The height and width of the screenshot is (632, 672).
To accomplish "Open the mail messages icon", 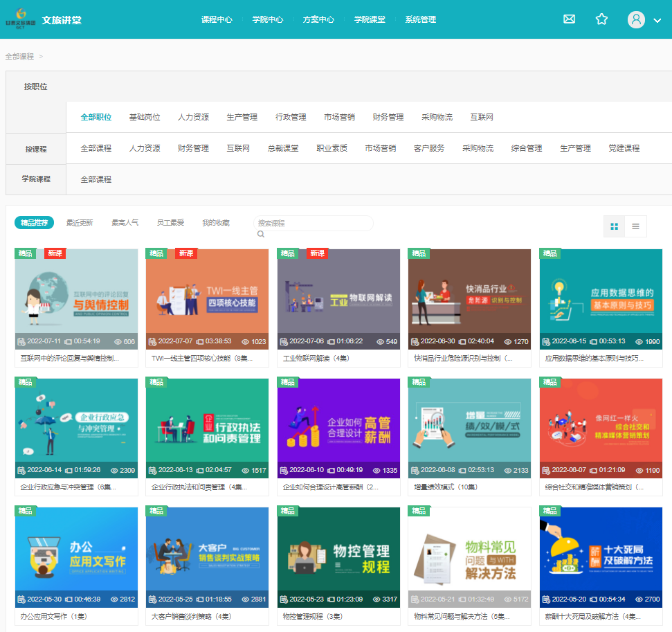I will (569, 19).
